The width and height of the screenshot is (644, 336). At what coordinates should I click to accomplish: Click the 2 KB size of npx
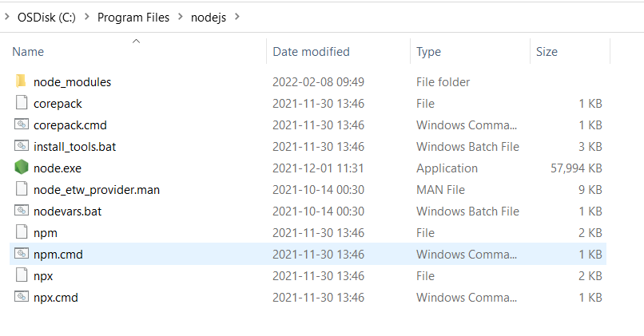[x=590, y=275]
